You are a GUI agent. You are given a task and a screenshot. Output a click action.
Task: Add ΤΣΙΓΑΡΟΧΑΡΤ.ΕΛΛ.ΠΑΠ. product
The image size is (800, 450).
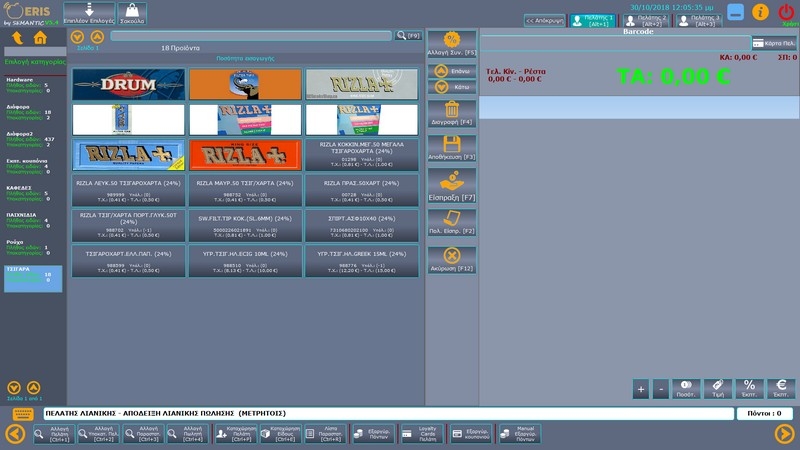(x=129, y=261)
